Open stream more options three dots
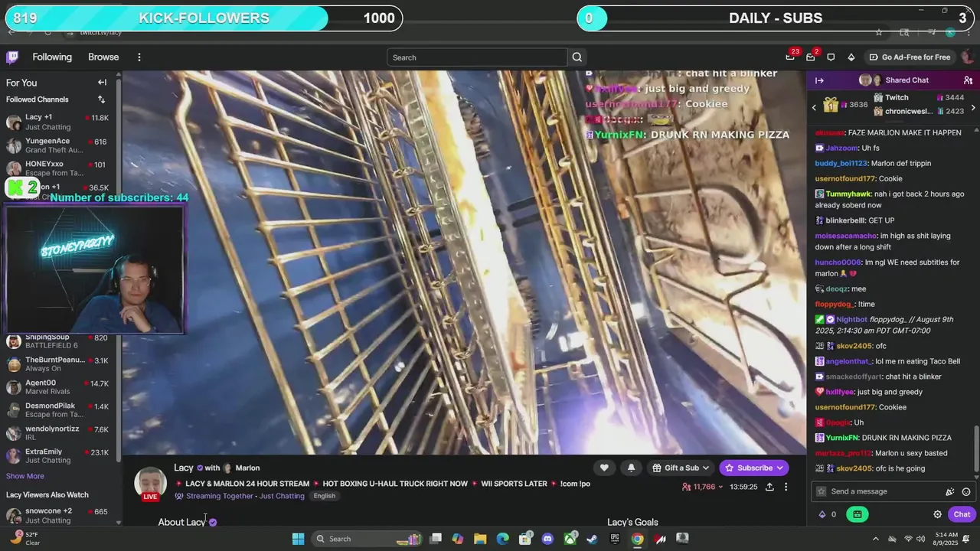Viewport: 980px width, 551px height. [x=786, y=487]
